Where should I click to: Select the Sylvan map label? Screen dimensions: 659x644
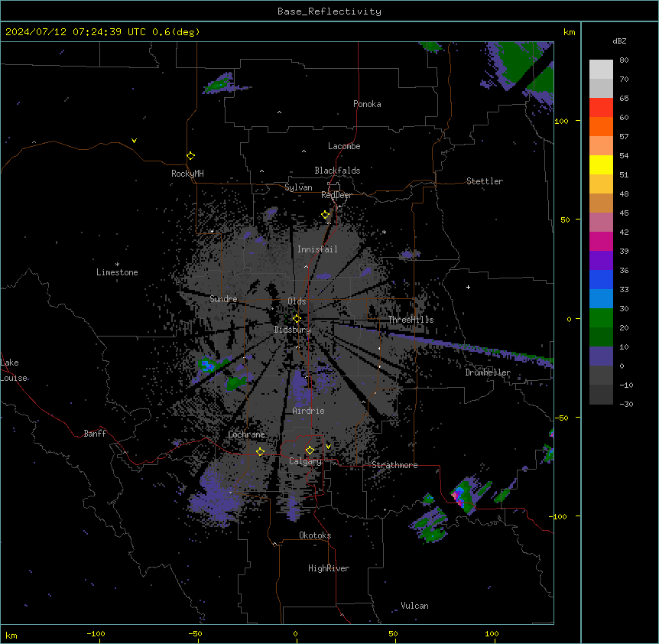pyautogui.click(x=298, y=187)
